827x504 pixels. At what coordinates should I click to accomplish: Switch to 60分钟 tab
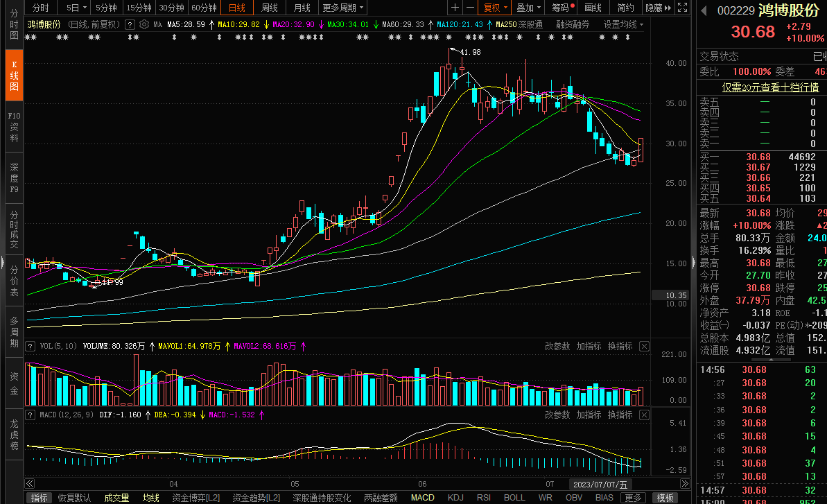(204, 8)
